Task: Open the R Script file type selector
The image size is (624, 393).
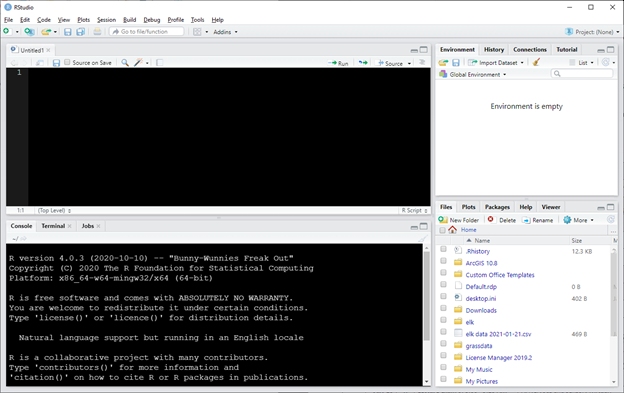Action: pyautogui.click(x=414, y=210)
